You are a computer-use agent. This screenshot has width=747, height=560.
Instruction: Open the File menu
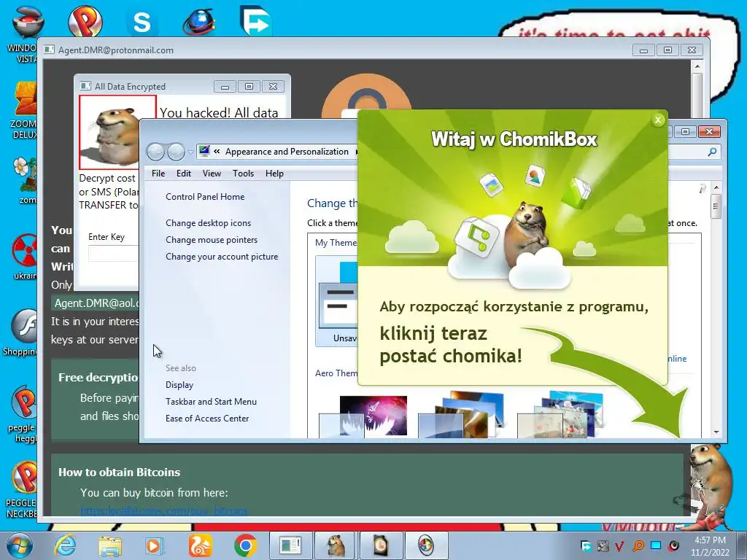point(158,174)
